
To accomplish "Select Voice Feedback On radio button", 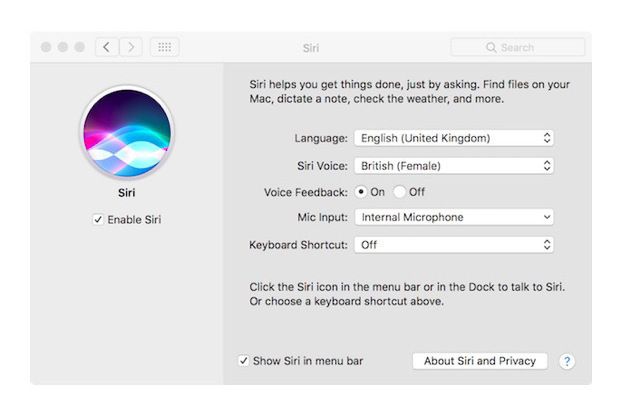I will [x=361, y=191].
